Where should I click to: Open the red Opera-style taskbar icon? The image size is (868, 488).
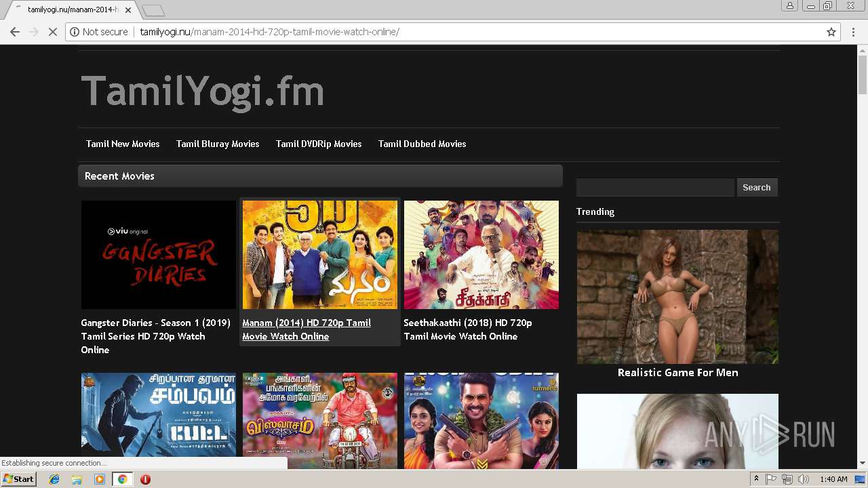[145, 479]
